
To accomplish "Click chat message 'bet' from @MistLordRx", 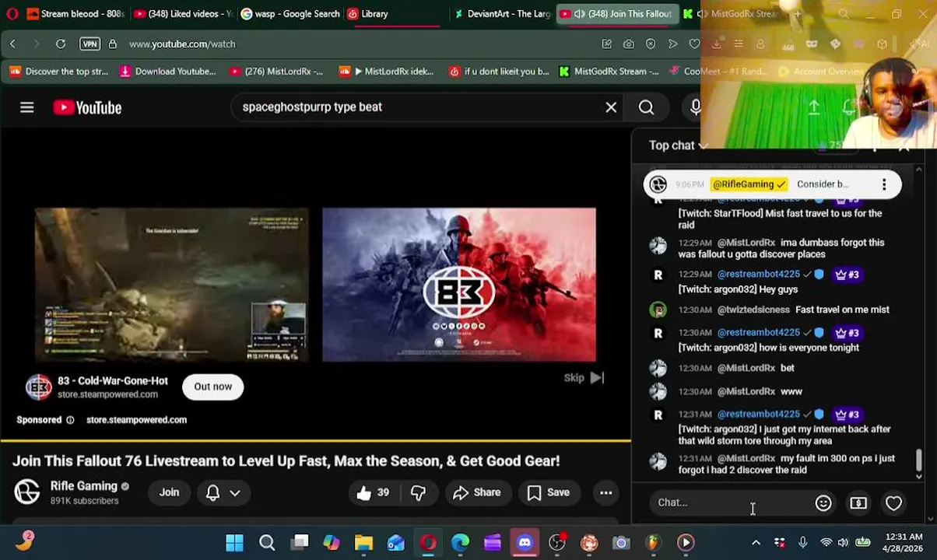I will pyautogui.click(x=788, y=368).
